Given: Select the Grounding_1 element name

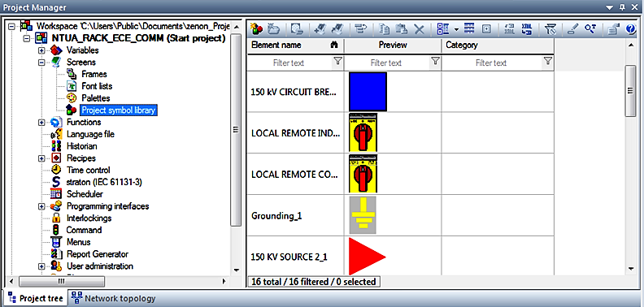Looking at the screenshot, I should click(x=276, y=215).
